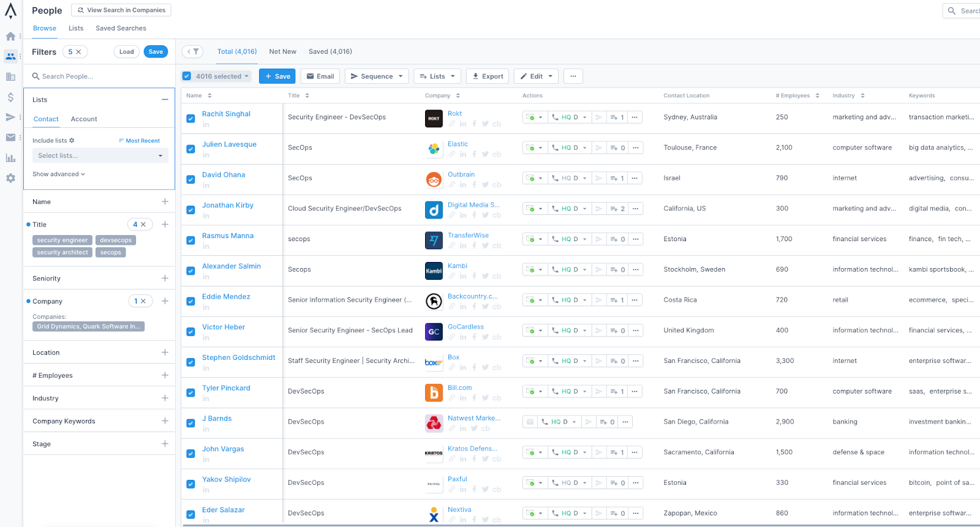Screen dimensions: 980x527
Task: Open the bar-chart Analytics sidebar icon
Action: pos(10,158)
